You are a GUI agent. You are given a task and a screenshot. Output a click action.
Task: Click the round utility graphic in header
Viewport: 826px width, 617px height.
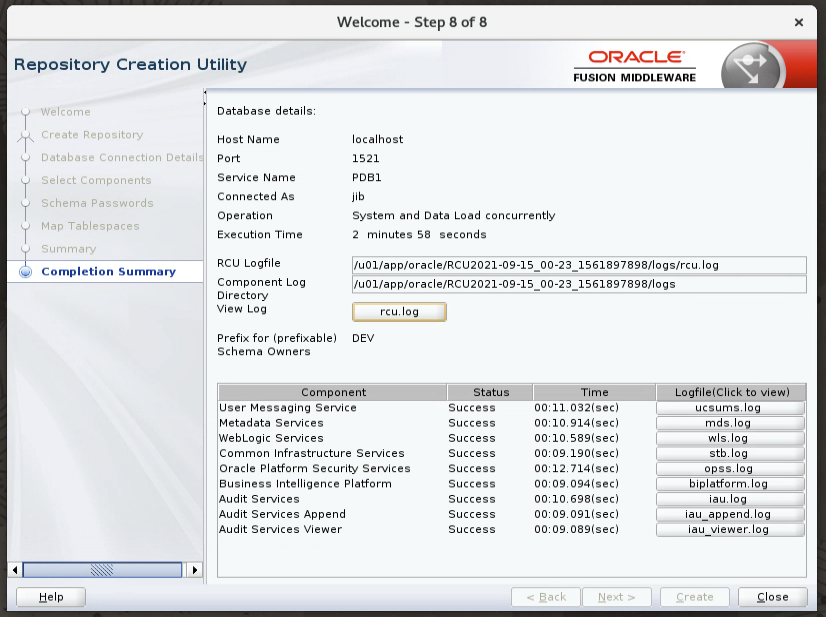pyautogui.click(x=752, y=67)
